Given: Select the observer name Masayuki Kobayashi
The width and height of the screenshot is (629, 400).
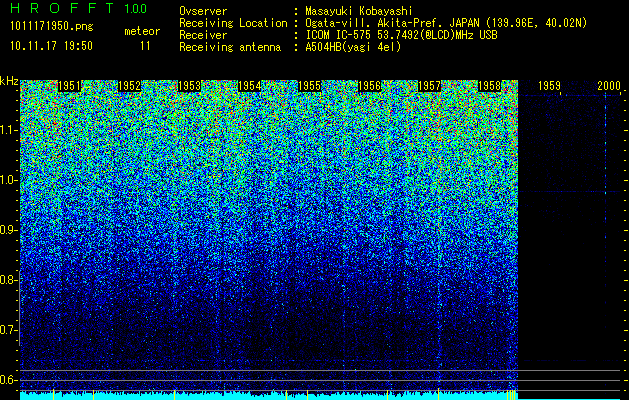Looking at the screenshot, I should (x=359, y=11).
